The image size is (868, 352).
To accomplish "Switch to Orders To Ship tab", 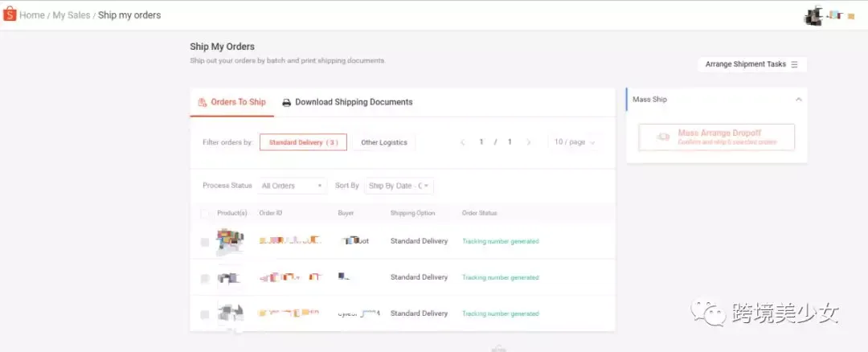I will point(232,102).
